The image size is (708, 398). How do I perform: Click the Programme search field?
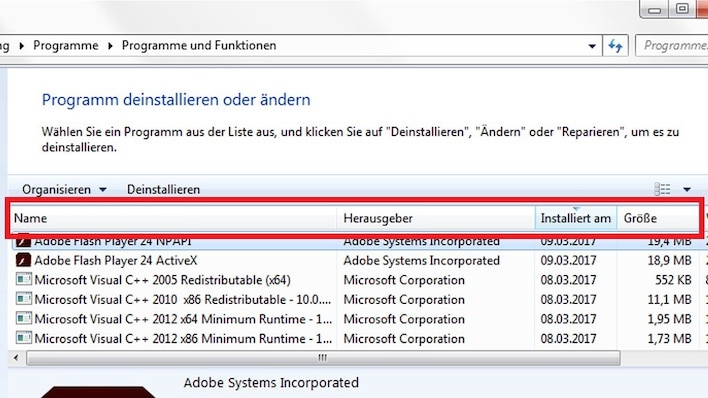[x=672, y=46]
